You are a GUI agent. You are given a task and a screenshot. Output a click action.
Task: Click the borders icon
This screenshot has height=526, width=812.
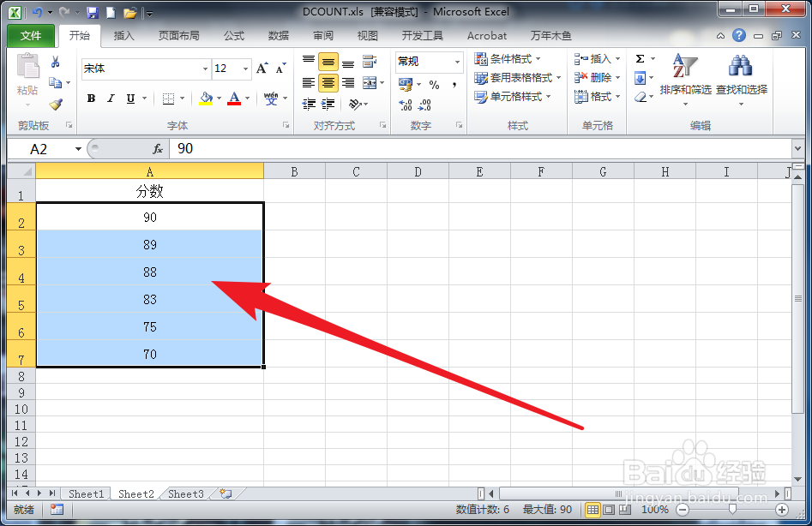(x=168, y=99)
